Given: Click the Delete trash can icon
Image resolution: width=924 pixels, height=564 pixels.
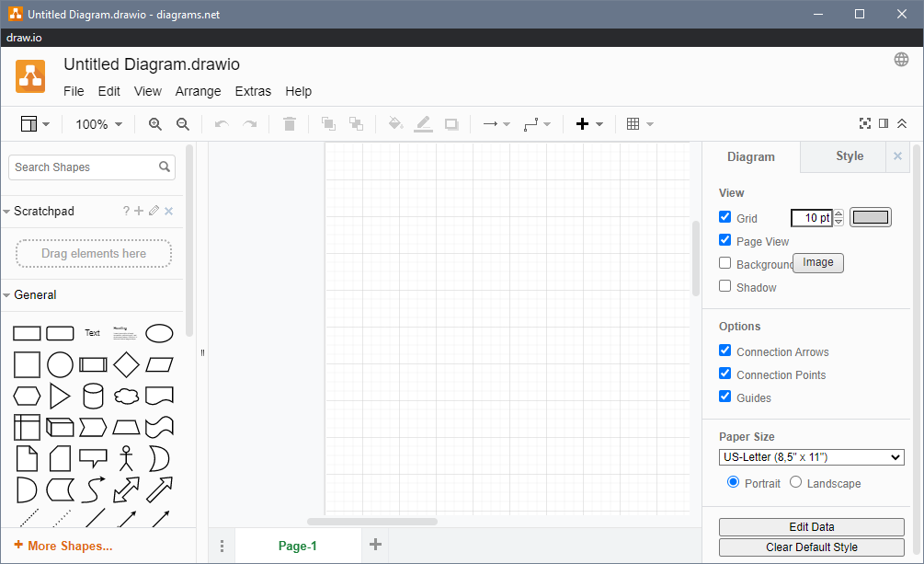Looking at the screenshot, I should [290, 124].
